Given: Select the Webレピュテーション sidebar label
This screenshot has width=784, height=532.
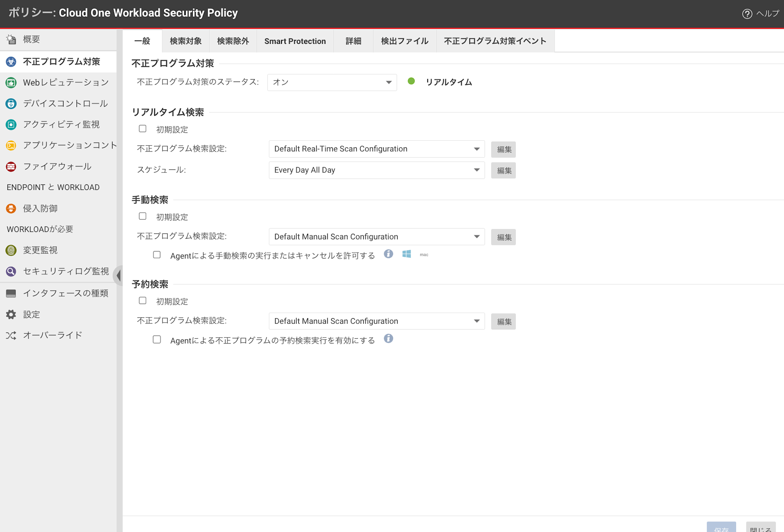Looking at the screenshot, I should point(66,83).
